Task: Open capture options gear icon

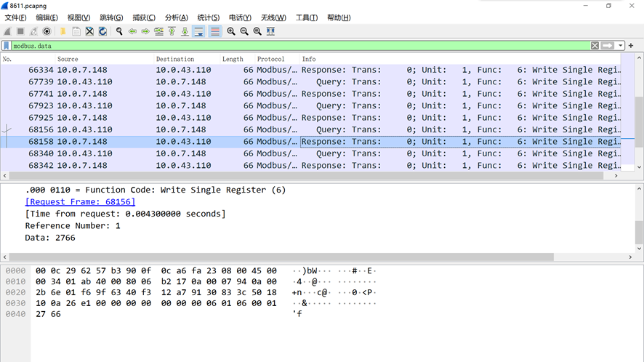Action: tap(47, 31)
